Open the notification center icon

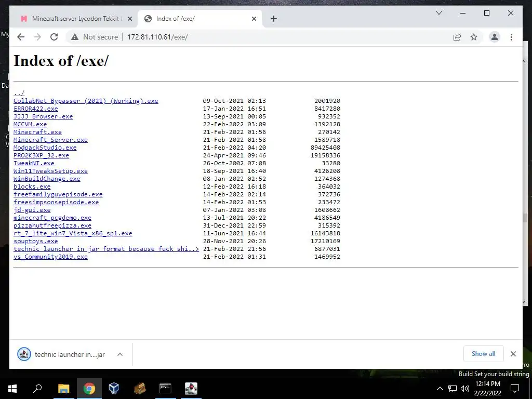(x=515, y=389)
